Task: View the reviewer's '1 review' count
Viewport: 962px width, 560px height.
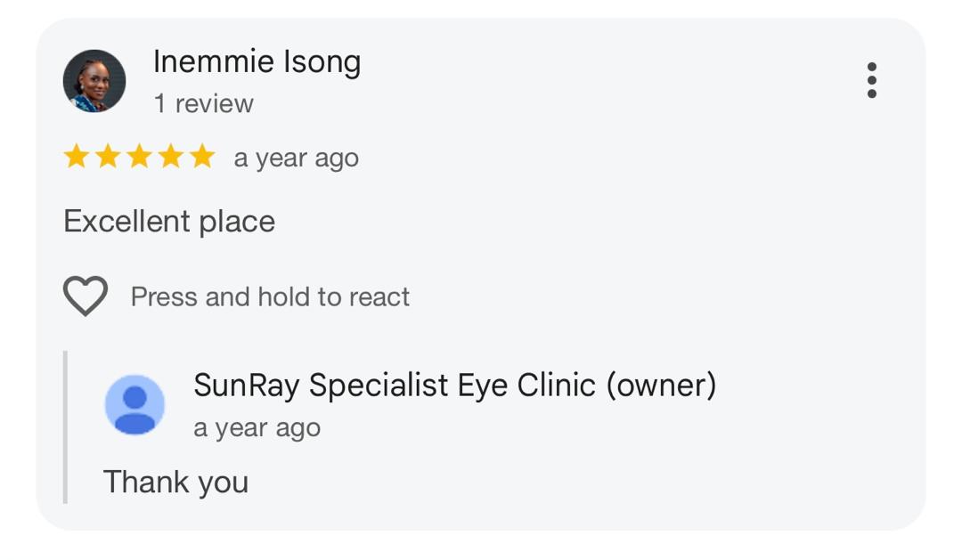Action: (204, 103)
